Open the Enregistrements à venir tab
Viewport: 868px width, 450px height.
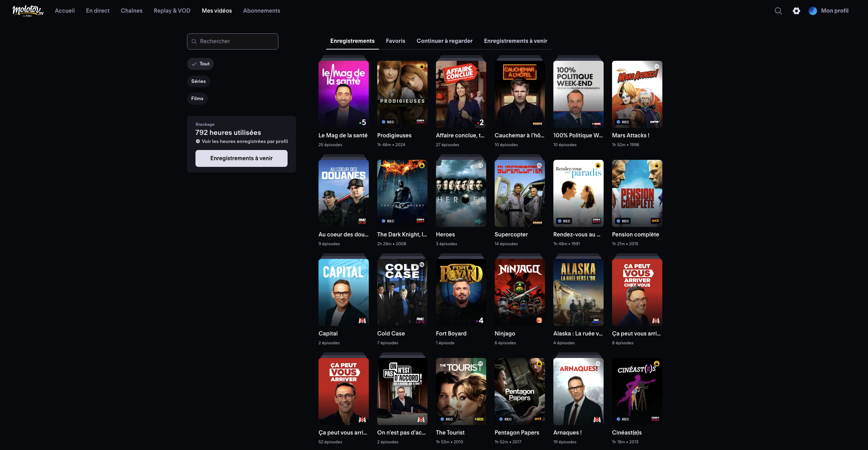[515, 41]
